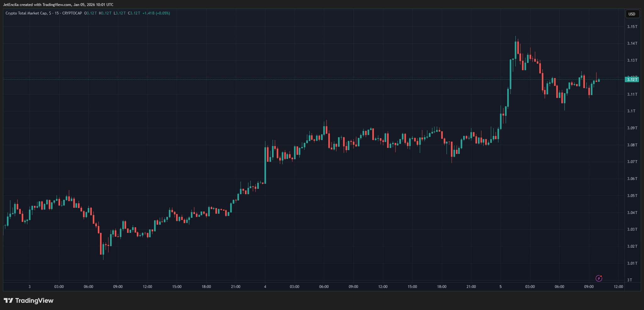
Task: Click the 15 interval label in the legend
Action: tap(57, 13)
